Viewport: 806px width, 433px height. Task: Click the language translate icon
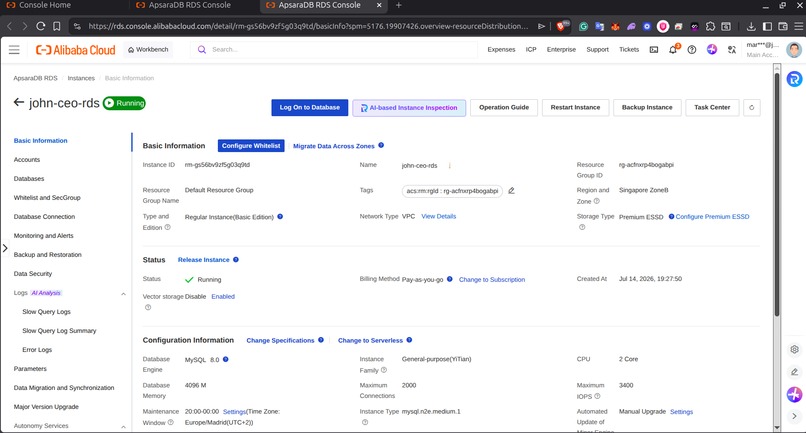(731, 50)
